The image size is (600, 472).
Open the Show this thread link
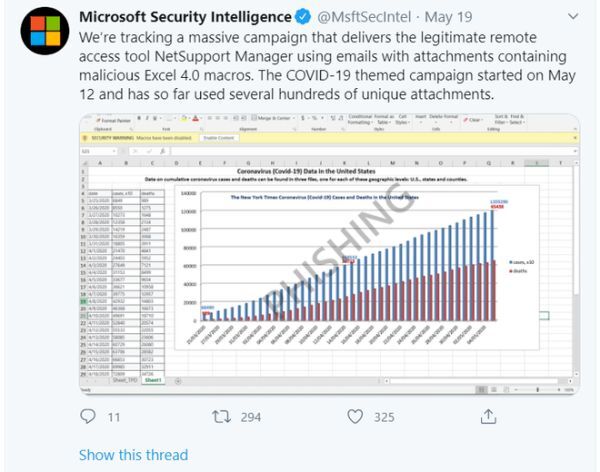[134, 455]
